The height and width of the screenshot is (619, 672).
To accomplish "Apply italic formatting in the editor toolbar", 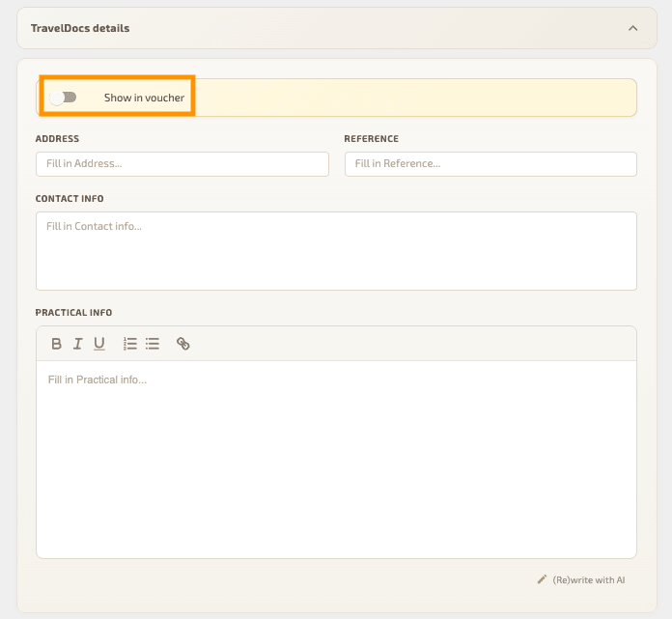I will (x=77, y=344).
